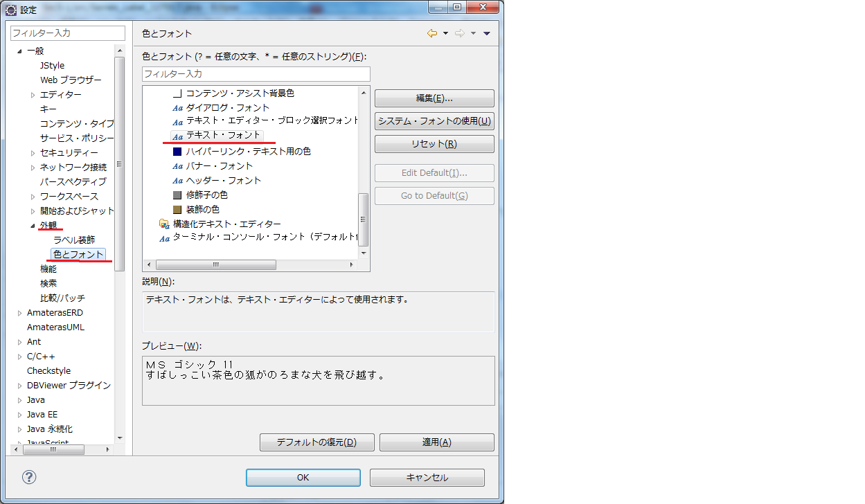Viewport: 865px width, 504px height.
Task: Select 機能 preference page
Action: coord(48,269)
